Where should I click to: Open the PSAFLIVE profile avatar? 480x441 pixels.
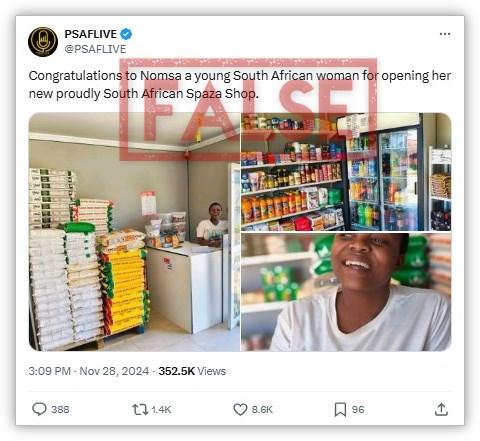click(43, 42)
